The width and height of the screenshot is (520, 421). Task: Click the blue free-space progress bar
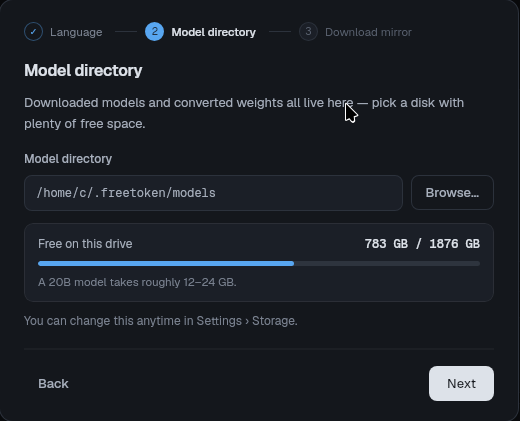tap(166, 264)
